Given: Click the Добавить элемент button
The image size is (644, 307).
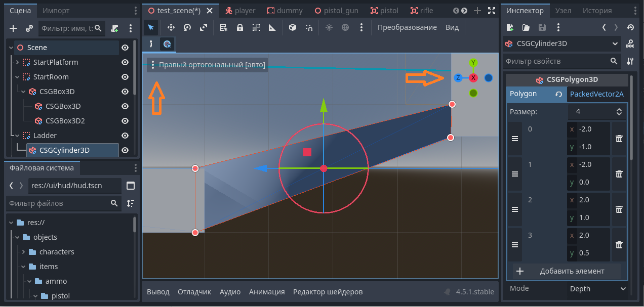Looking at the screenshot, I should (x=567, y=271).
